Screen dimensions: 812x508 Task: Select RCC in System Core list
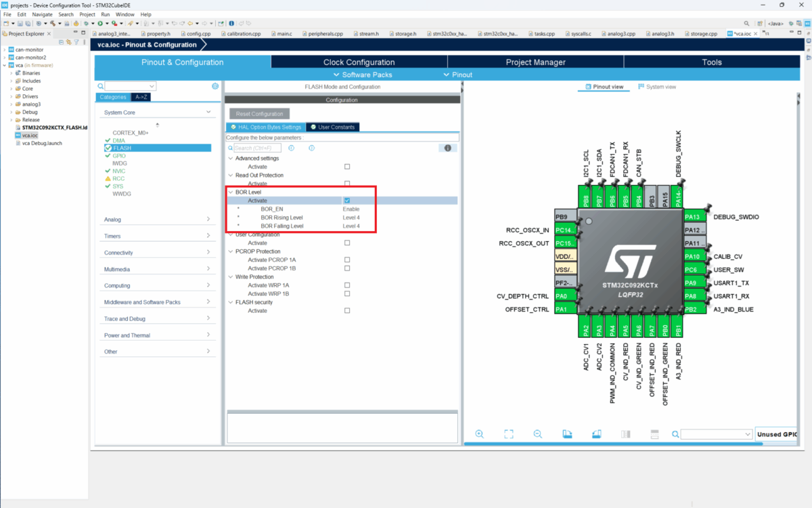118,178
